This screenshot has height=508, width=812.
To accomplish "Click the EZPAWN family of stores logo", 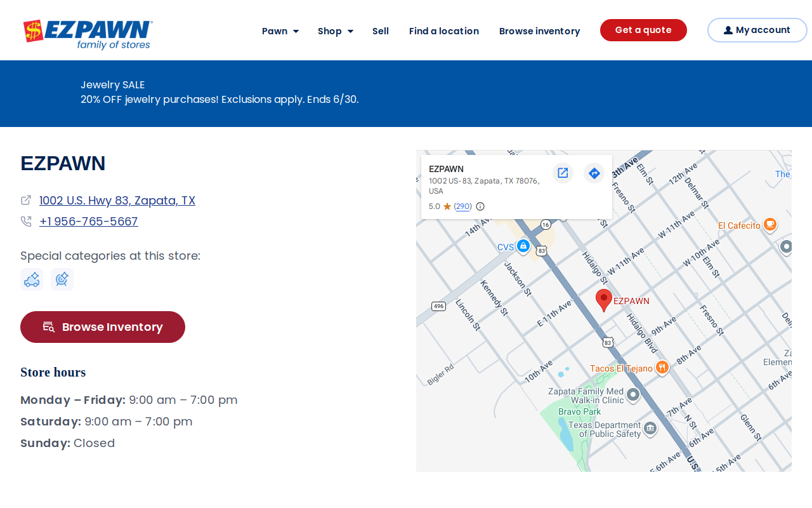I will (88, 34).
